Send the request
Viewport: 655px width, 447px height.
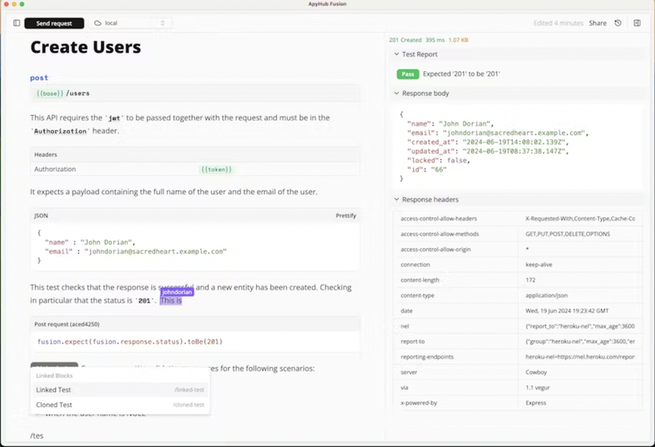pos(54,23)
